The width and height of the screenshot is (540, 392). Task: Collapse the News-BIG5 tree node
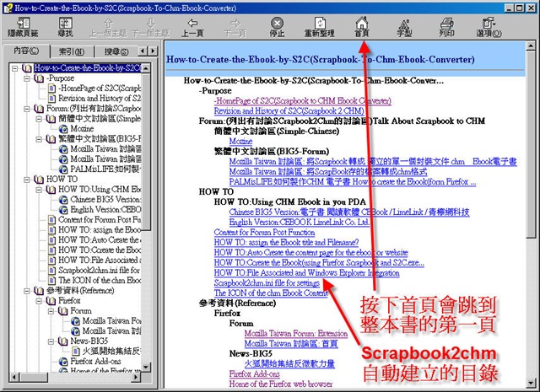[51, 341]
